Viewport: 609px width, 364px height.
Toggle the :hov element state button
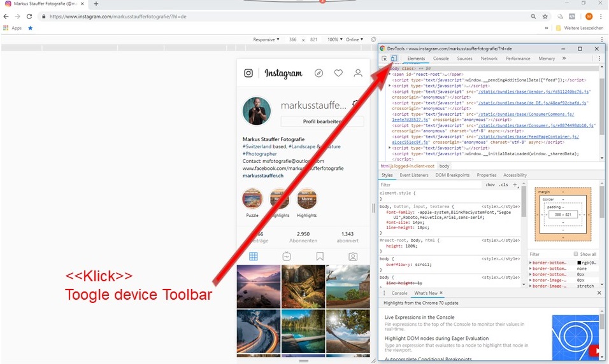490,185
